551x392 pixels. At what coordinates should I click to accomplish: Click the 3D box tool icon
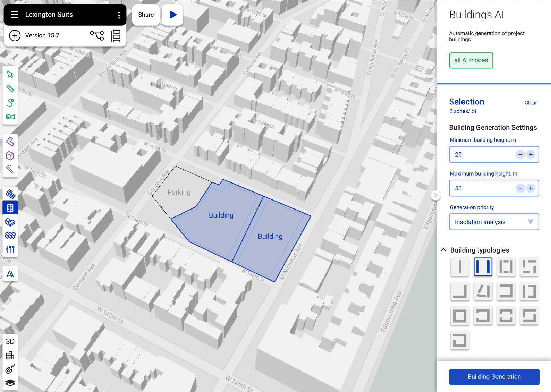(10, 156)
